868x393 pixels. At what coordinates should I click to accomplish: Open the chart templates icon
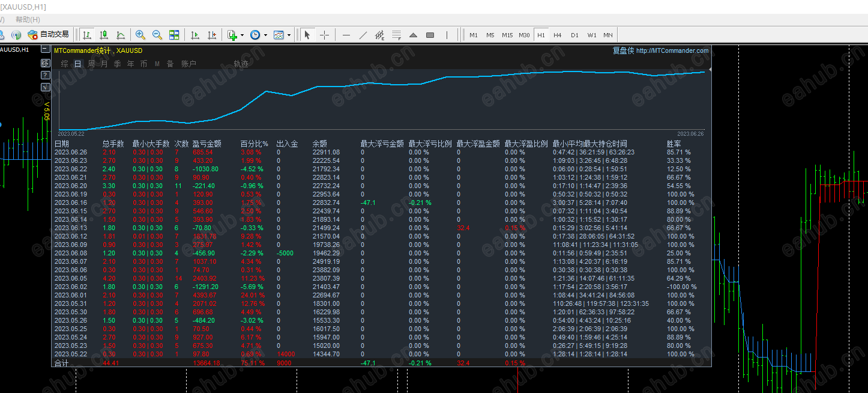[279, 35]
